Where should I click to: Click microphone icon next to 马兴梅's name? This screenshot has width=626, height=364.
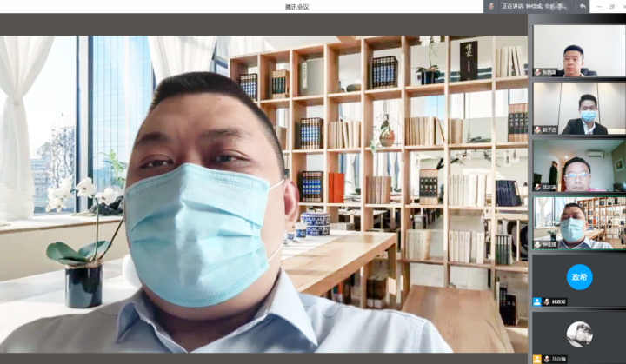(547, 359)
